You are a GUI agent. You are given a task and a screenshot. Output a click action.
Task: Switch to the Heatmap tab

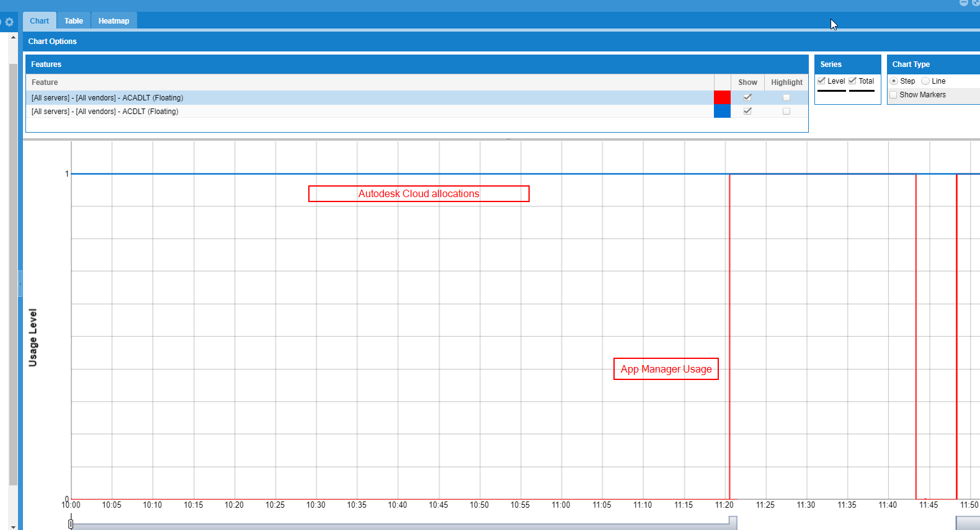[x=114, y=21]
